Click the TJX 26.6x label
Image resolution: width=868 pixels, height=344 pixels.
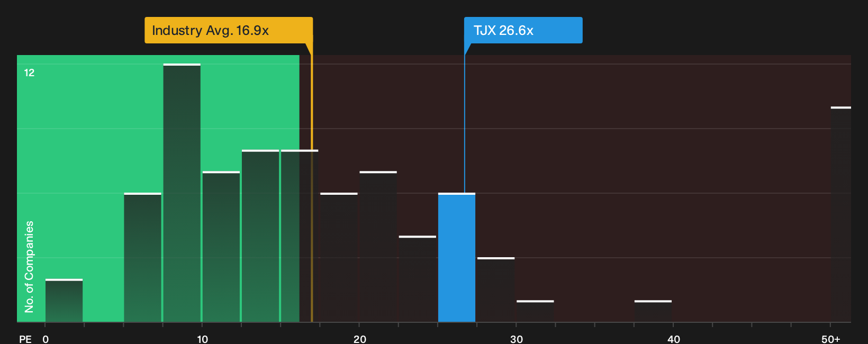coord(523,30)
